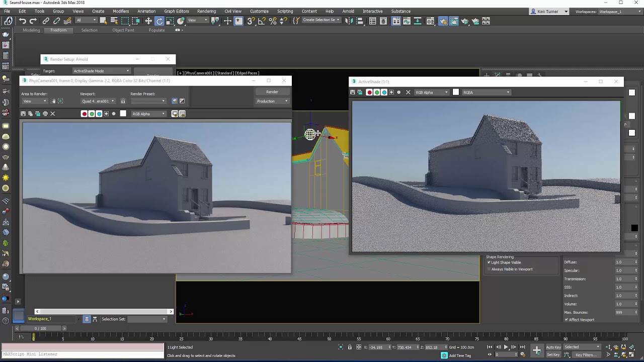
Task: Open RGB Alpha dropdown in ActiveShade window
Action: (x=431, y=93)
